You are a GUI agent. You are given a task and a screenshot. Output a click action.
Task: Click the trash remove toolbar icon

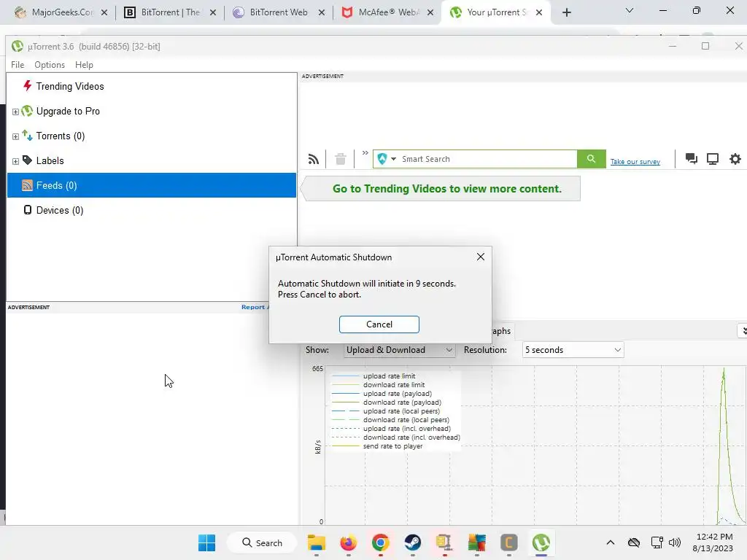(340, 159)
